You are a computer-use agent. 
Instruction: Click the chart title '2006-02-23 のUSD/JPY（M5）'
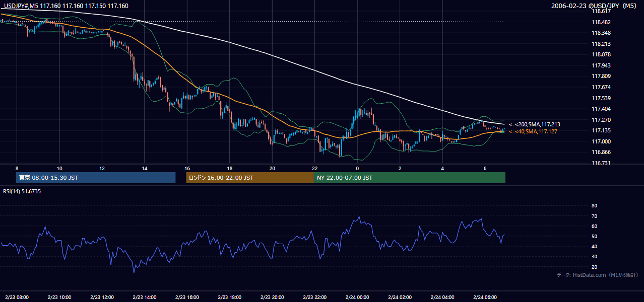coord(595,6)
